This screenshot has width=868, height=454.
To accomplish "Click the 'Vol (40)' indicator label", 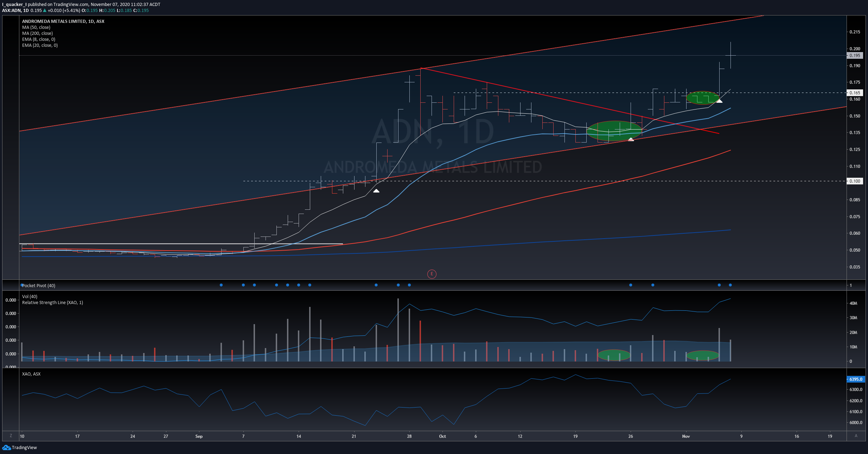I will [x=30, y=297].
